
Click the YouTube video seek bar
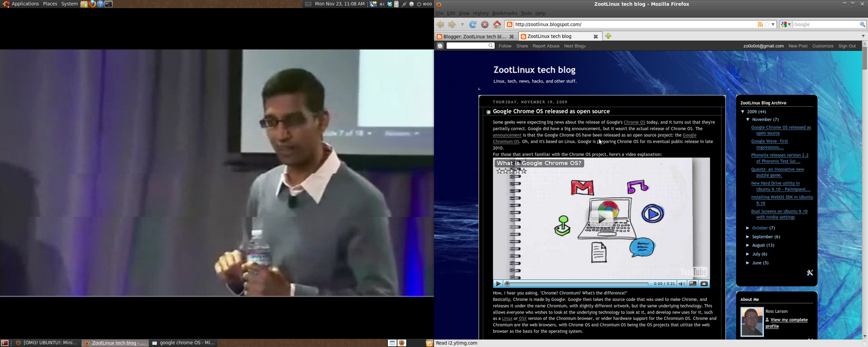576,284
